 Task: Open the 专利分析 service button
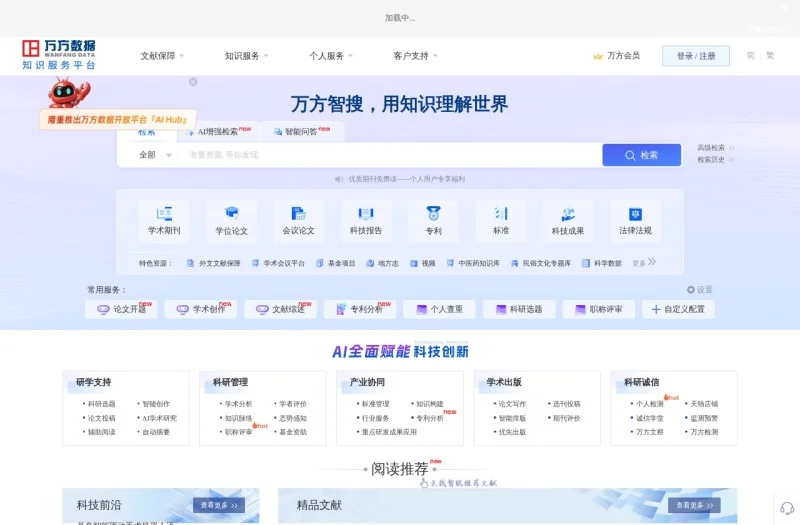360,309
